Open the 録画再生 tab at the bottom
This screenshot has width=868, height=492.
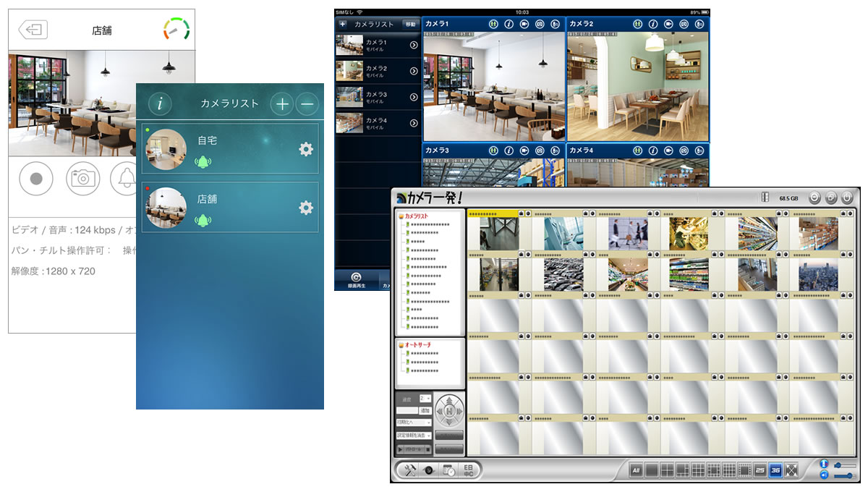(355, 280)
